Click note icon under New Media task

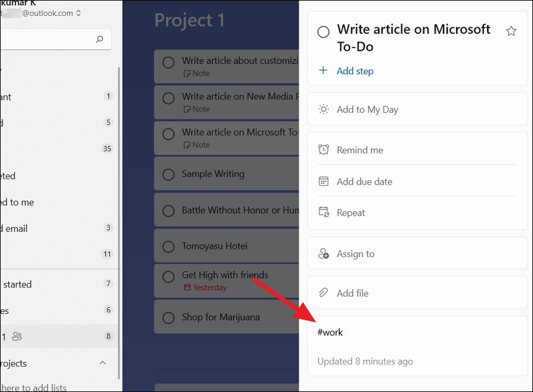[x=187, y=109]
